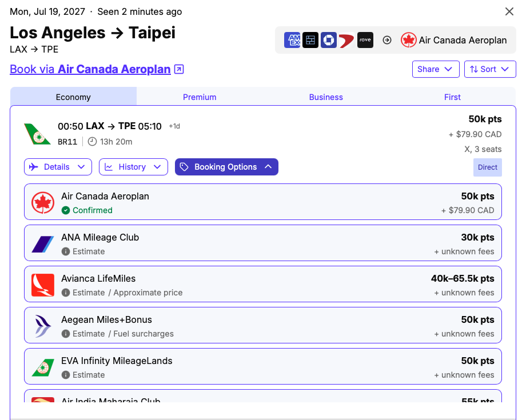Screen dimensions: 526x420
Task: Select the Economy cabin tab
Action: pyautogui.click(x=73, y=97)
